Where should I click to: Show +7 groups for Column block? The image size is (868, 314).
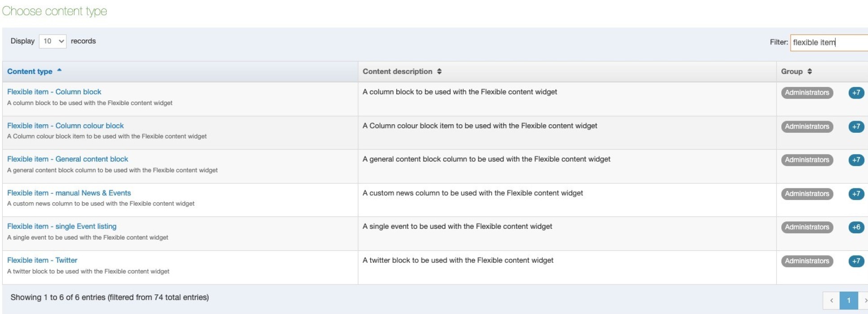856,93
